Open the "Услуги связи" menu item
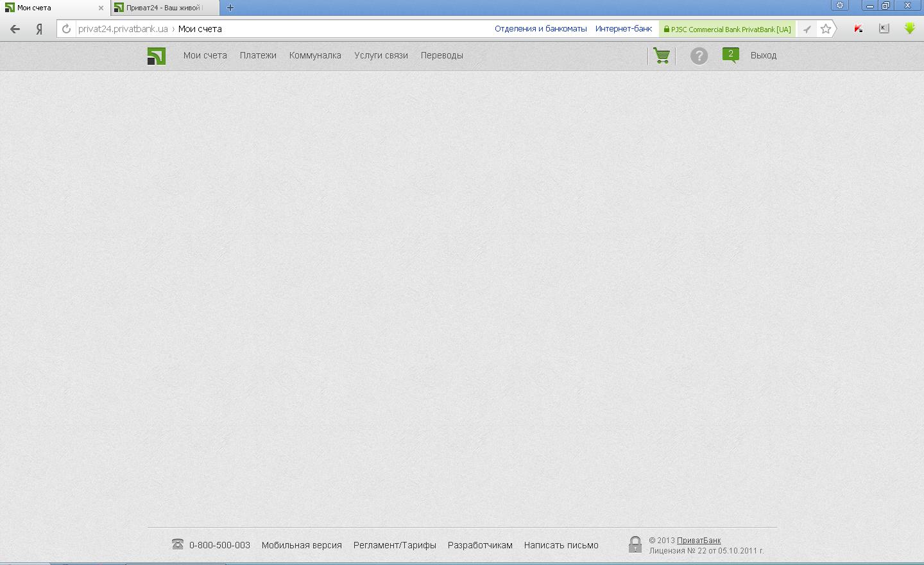The width and height of the screenshot is (924, 565). pyautogui.click(x=381, y=55)
